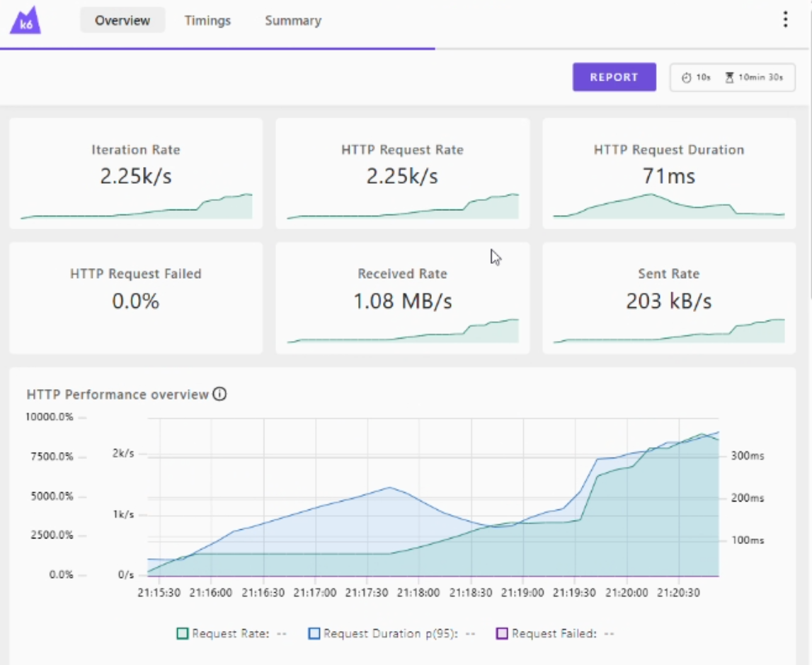This screenshot has width=812, height=665.
Task: Click the 10min 30s hourglass icon
Action: [x=729, y=78]
